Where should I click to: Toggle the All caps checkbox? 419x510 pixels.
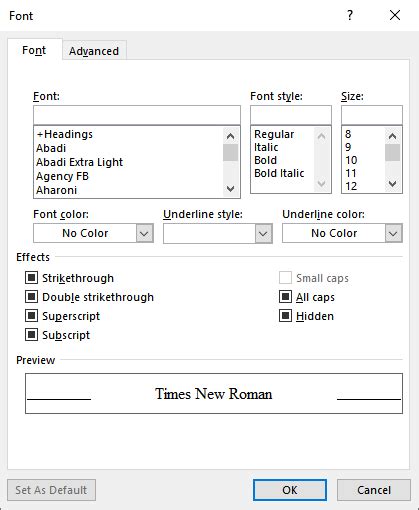pos(285,297)
